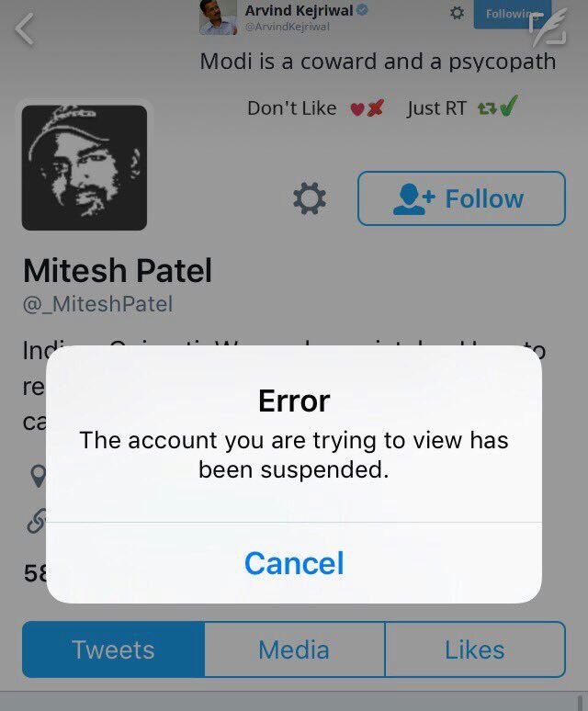Screen dimensions: 588x711
Task: Open the compose tweet feather icon
Action: 548,28
